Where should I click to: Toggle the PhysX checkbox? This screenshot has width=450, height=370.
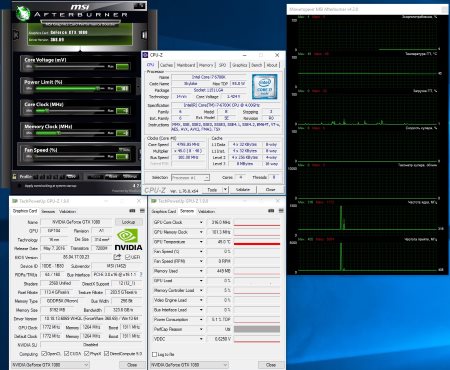(x=87, y=353)
